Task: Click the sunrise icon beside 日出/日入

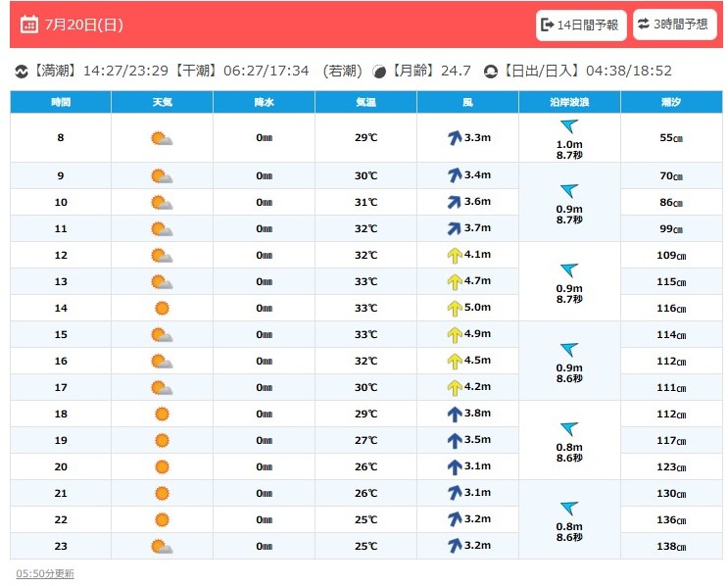Action: tap(490, 72)
